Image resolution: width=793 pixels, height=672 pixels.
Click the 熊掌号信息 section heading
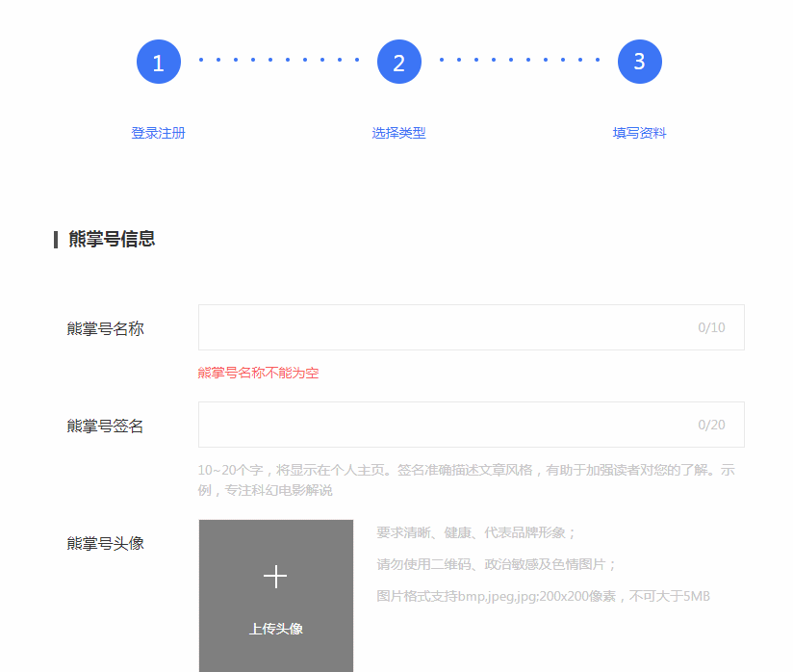[112, 239]
